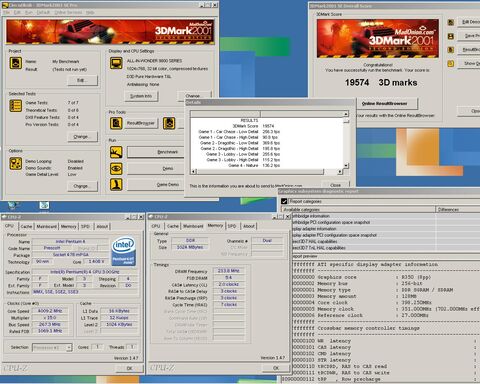480x384 pixels.
Task: Switch to About tab in CPU-Z processor window
Action: pos(102,226)
